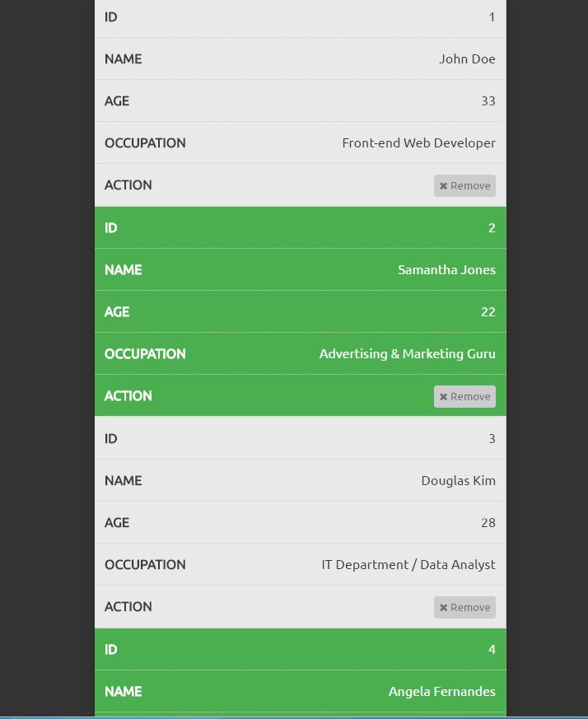Click the ID value 4 in the green row
The image size is (588, 719).
492,650
